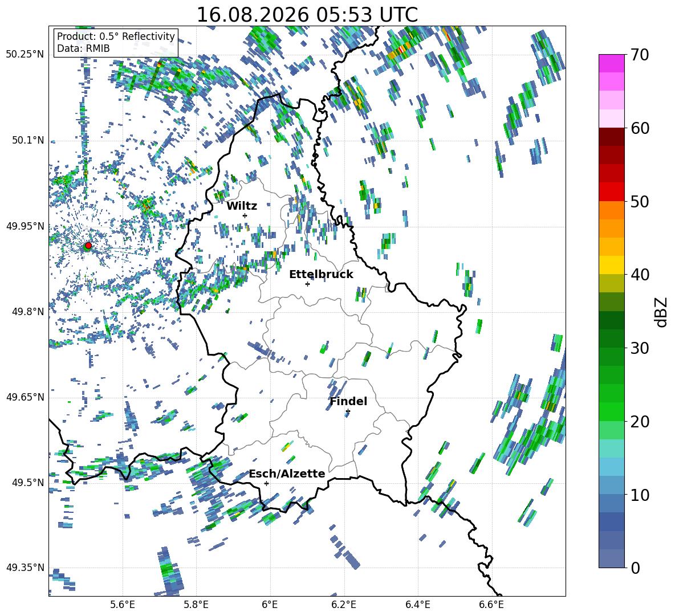Viewport: 675px width, 616px height.
Task: Click the red radar location dot
Action: (x=88, y=246)
